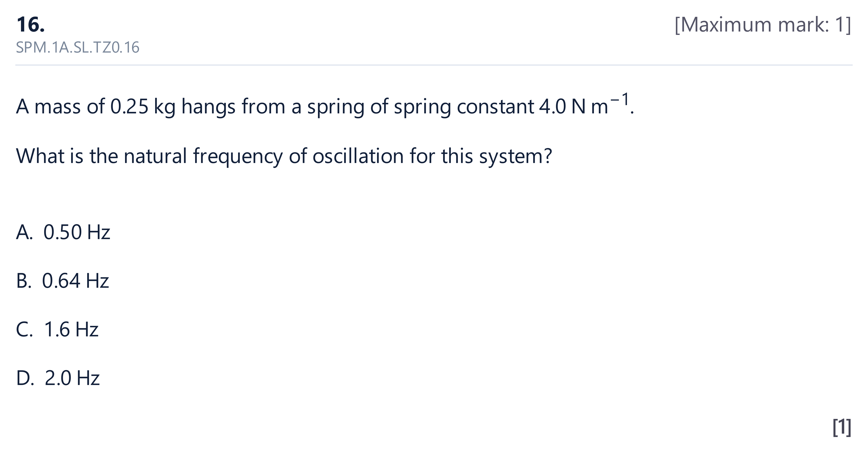Select answer option D. 2.0 Hz

click(58, 378)
